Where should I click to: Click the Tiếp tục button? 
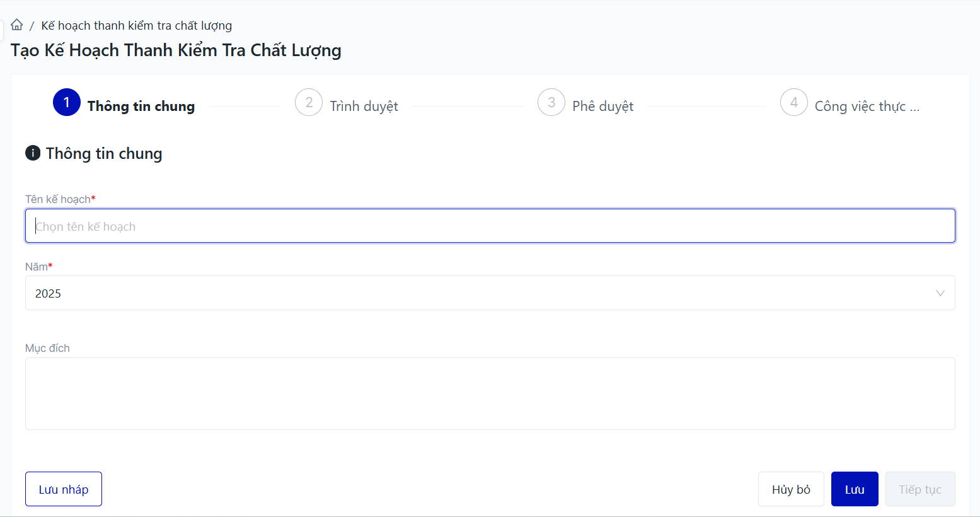[x=919, y=489]
